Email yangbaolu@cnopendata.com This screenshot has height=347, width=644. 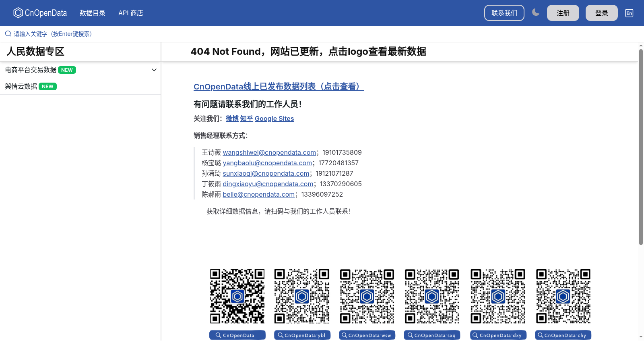coord(267,163)
